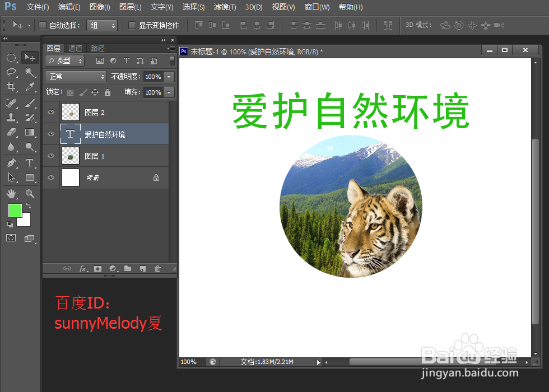Create a new layer group
The height and width of the screenshot is (392, 549).
tap(128, 268)
